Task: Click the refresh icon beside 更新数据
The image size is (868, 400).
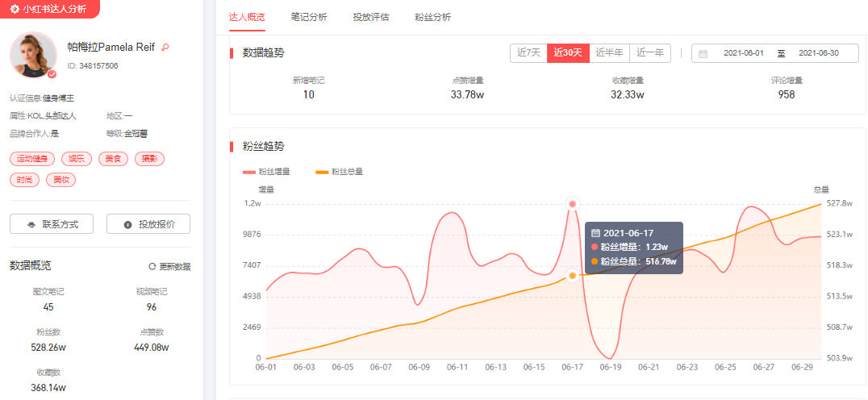Action: click(x=152, y=267)
